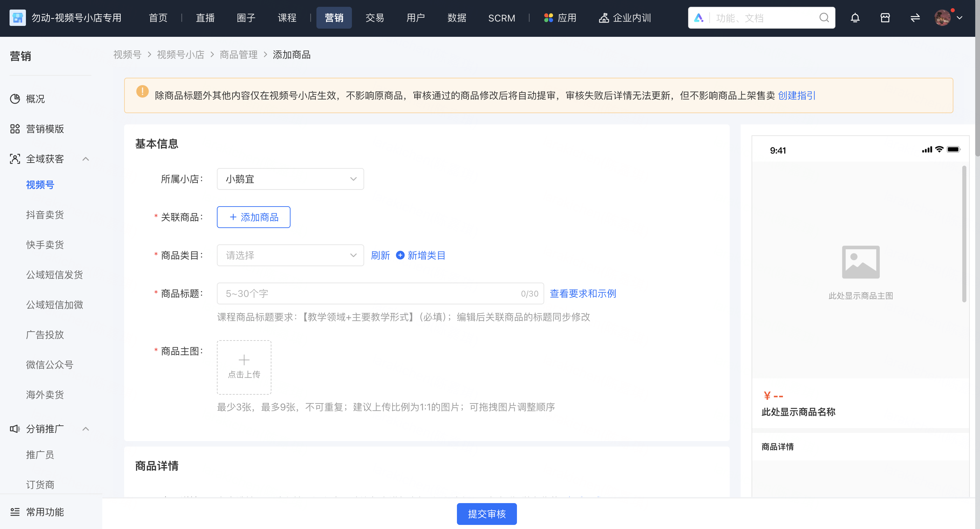Click the 全域获客 person-scan icon
The height and width of the screenshot is (529, 980).
pos(15,159)
